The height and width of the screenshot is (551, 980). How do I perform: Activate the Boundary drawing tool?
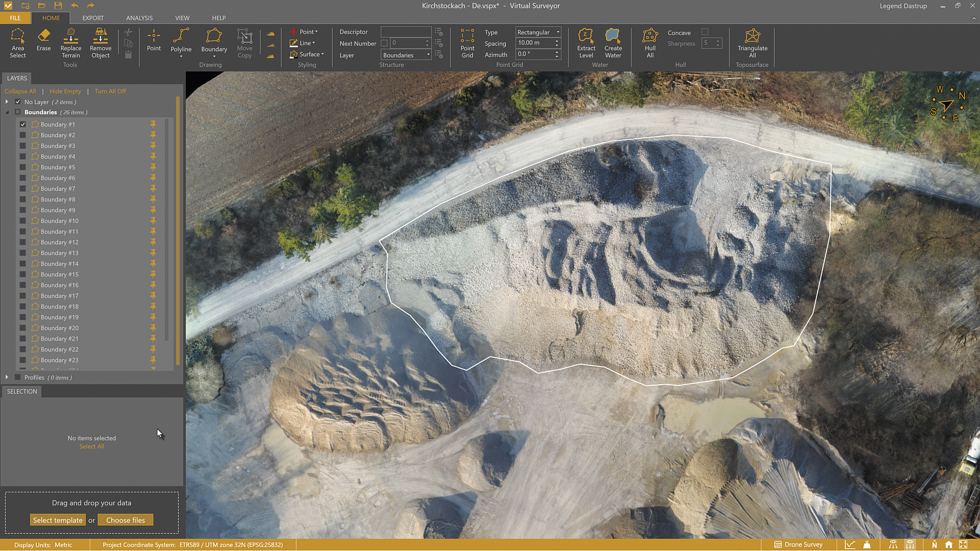pos(214,43)
